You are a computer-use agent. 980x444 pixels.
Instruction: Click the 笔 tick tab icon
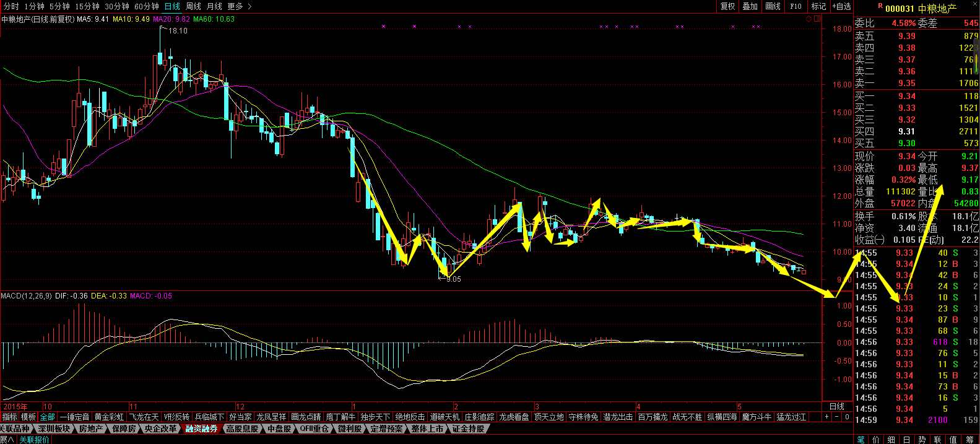pyautogui.click(x=861, y=439)
